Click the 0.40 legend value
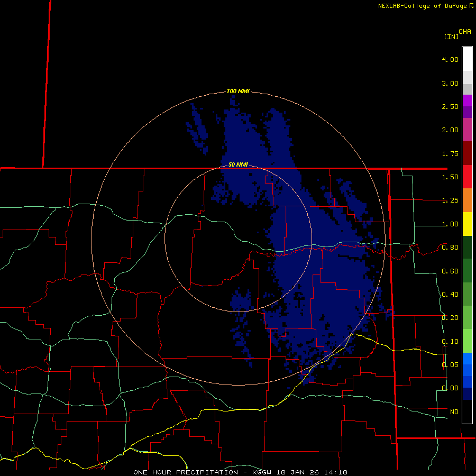 point(450,295)
